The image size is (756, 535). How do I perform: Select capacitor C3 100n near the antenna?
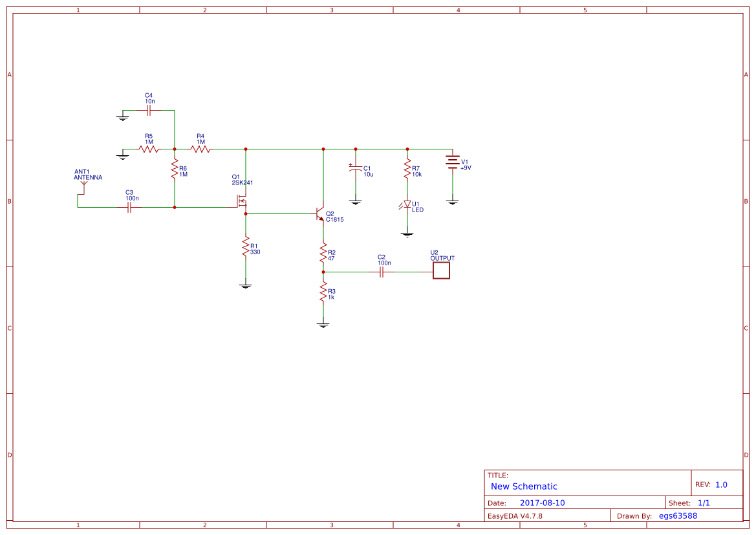(129, 206)
